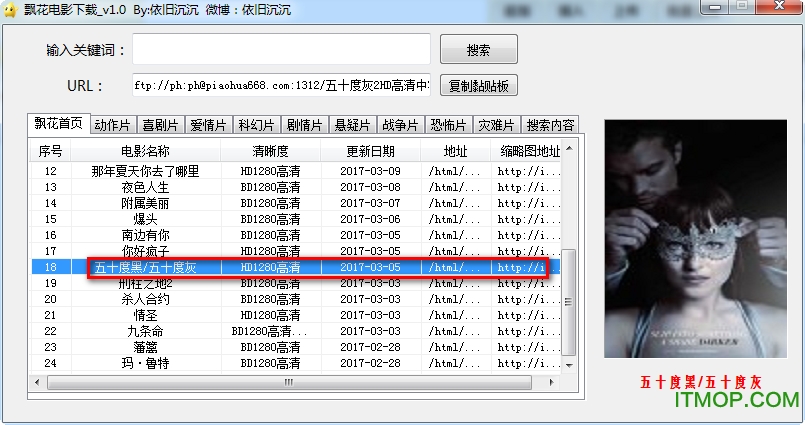805x425 pixels.
Task: Select the movie row 情圣
Action: click(x=296, y=315)
